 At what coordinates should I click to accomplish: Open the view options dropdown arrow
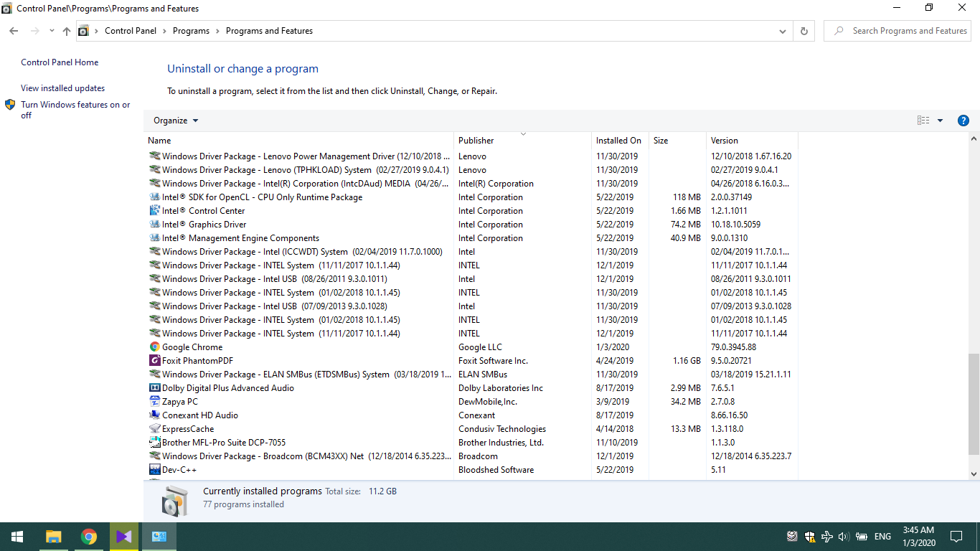pyautogui.click(x=940, y=121)
